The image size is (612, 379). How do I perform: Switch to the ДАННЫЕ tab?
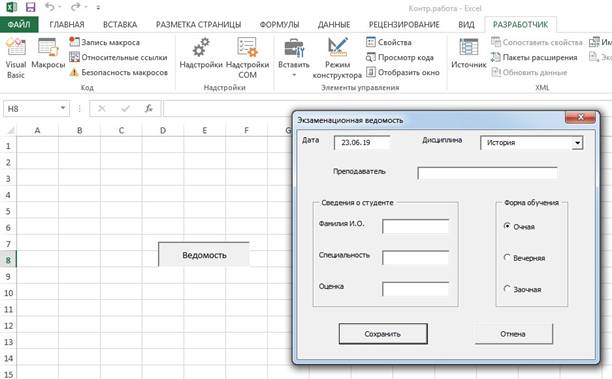point(334,25)
